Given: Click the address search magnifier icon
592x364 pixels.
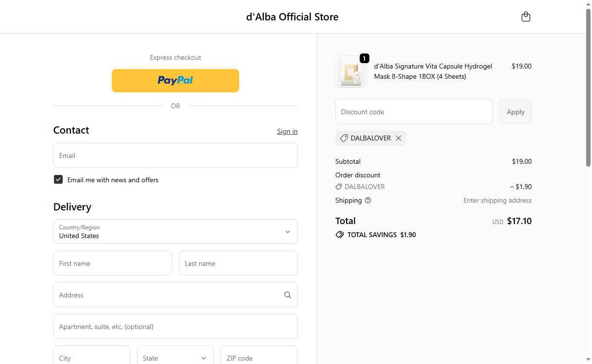Looking at the screenshot, I should (x=288, y=295).
